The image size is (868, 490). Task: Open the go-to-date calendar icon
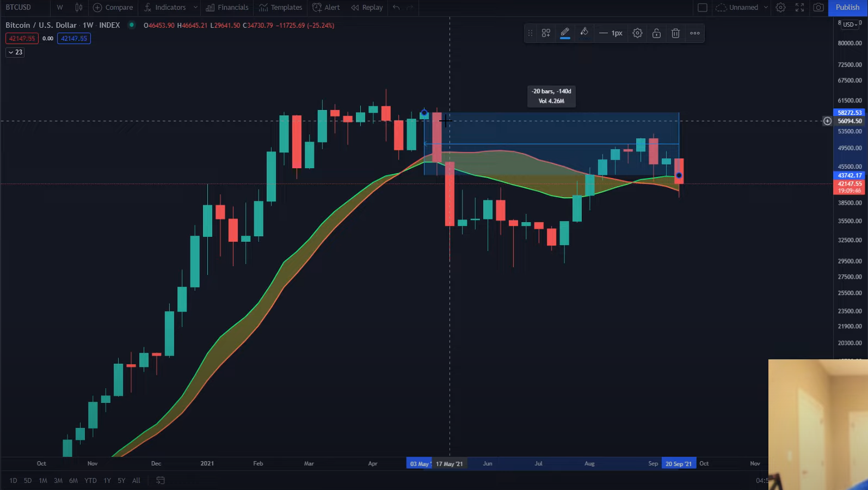click(161, 480)
